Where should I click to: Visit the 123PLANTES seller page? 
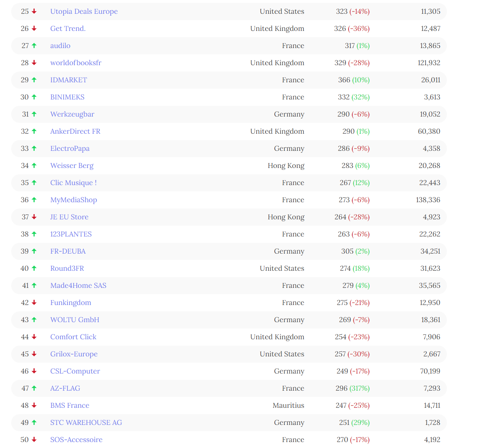tap(71, 234)
